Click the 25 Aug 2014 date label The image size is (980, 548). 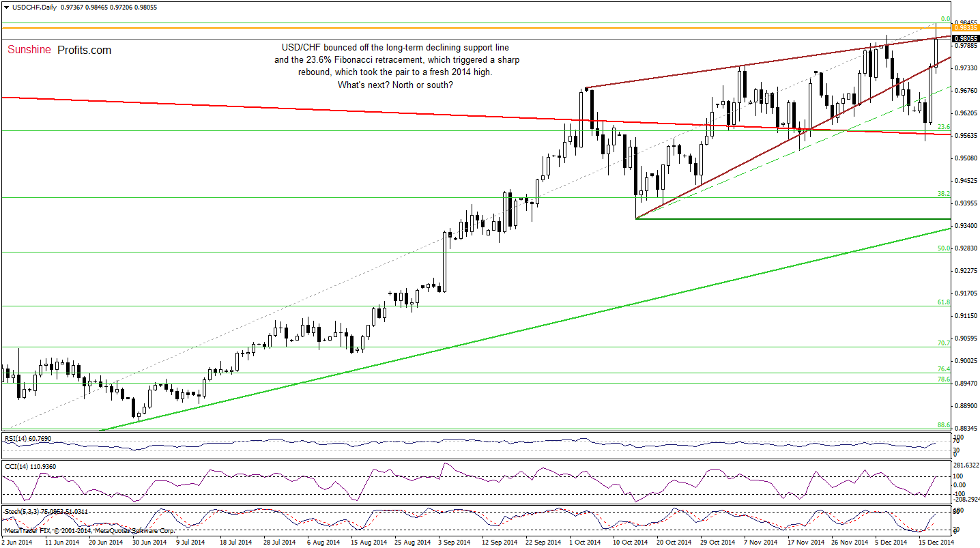point(412,542)
